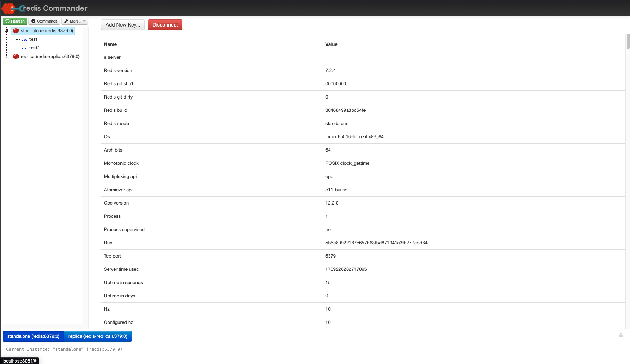
Task: Open the Commands info button
Action: (44, 21)
